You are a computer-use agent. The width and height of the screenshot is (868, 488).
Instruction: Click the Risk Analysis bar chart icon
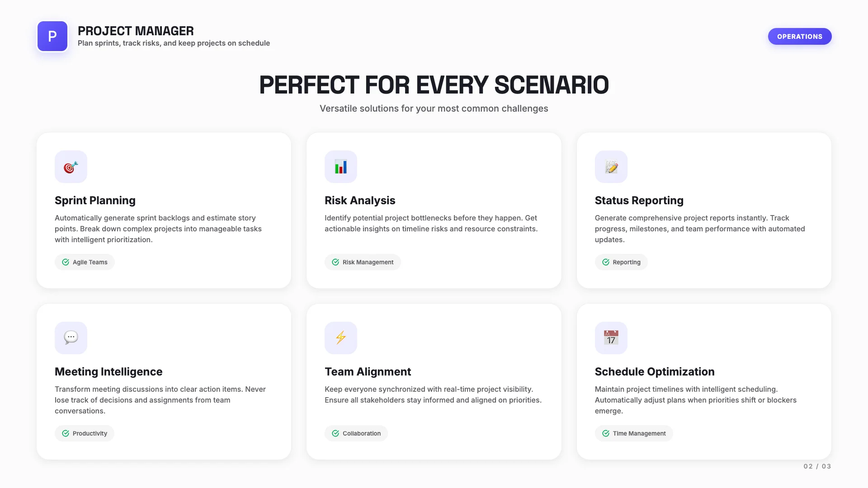(x=341, y=167)
